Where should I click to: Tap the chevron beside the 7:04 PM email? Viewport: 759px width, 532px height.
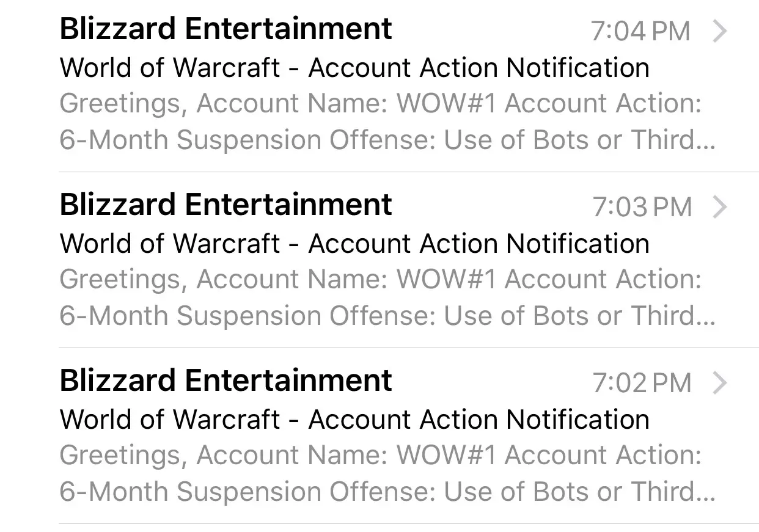pos(721,31)
